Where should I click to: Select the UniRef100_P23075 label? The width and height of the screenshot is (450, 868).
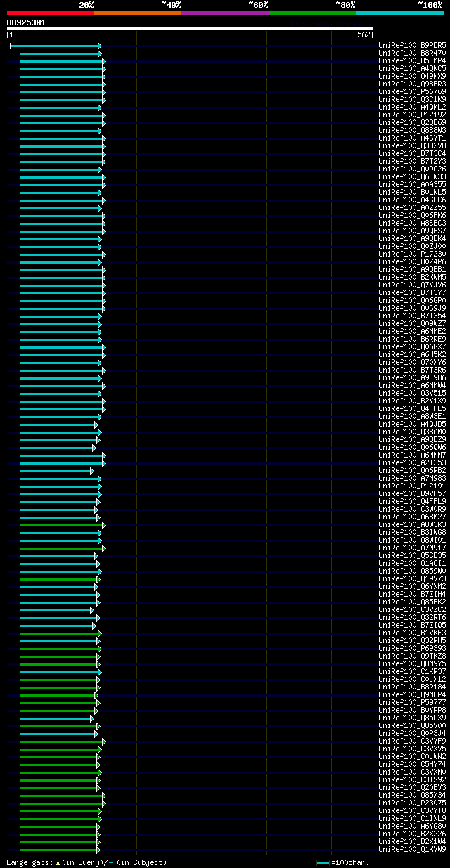pyautogui.click(x=412, y=803)
